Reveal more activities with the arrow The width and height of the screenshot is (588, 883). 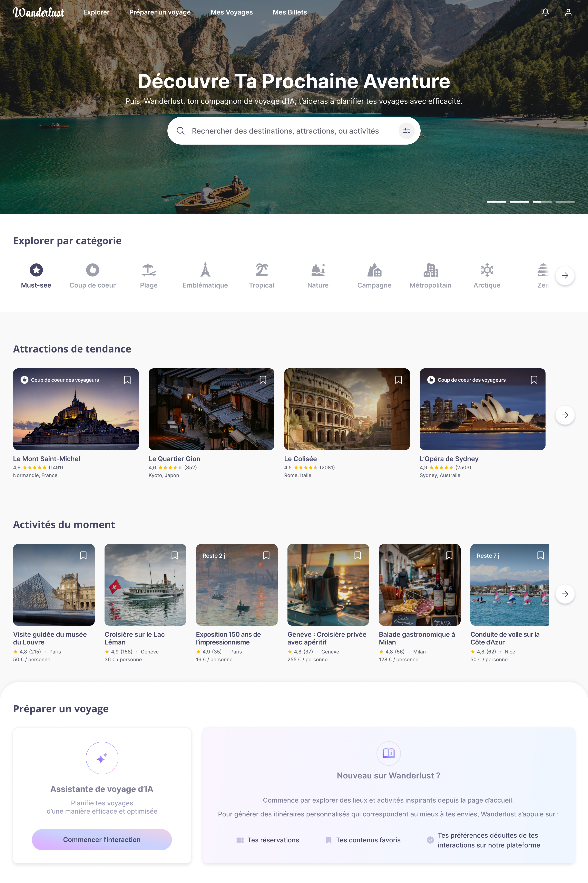coord(565,594)
